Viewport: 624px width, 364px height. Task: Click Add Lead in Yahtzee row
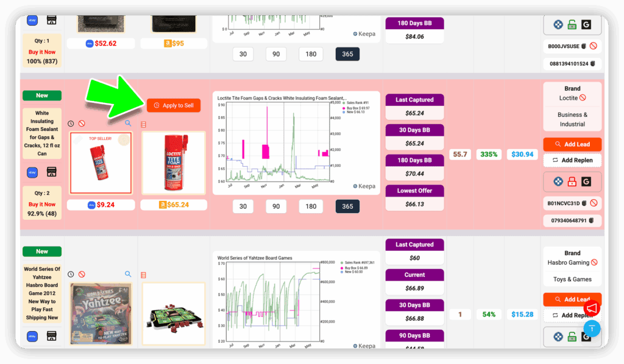[572, 299]
